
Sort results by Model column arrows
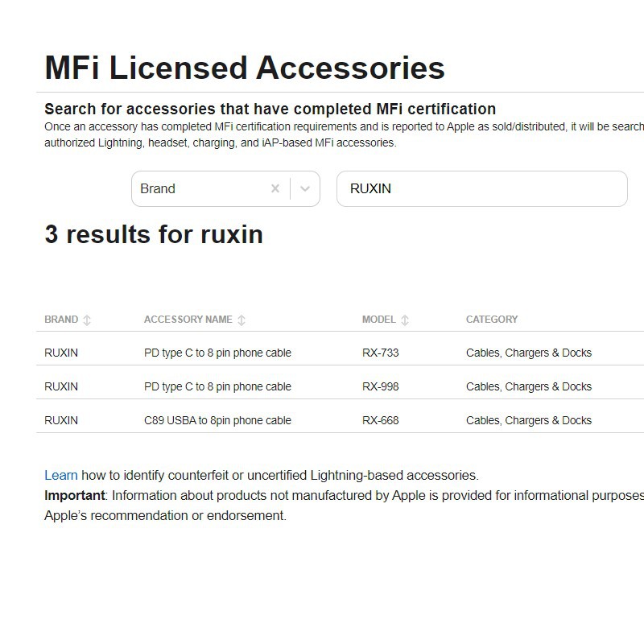pos(405,320)
